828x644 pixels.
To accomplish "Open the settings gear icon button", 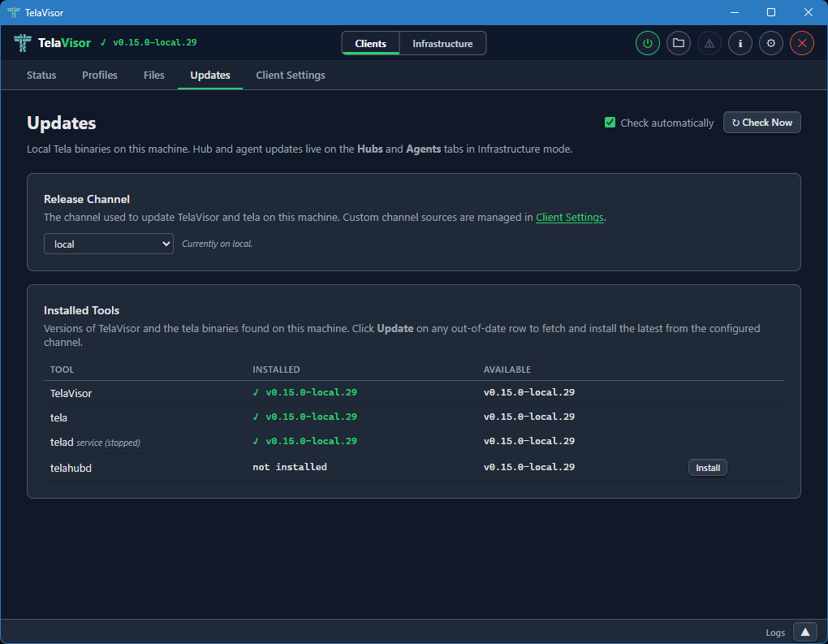I will pos(771,43).
